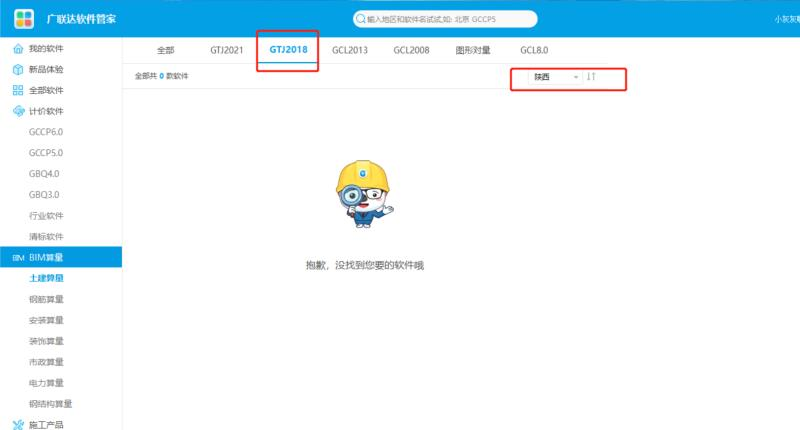The image size is (800, 430).
Task: Click the home icon beside 我的软件
Action: point(18,48)
